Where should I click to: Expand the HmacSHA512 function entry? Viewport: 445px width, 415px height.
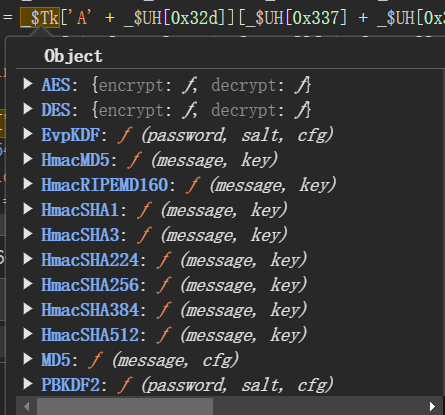pos(28,334)
